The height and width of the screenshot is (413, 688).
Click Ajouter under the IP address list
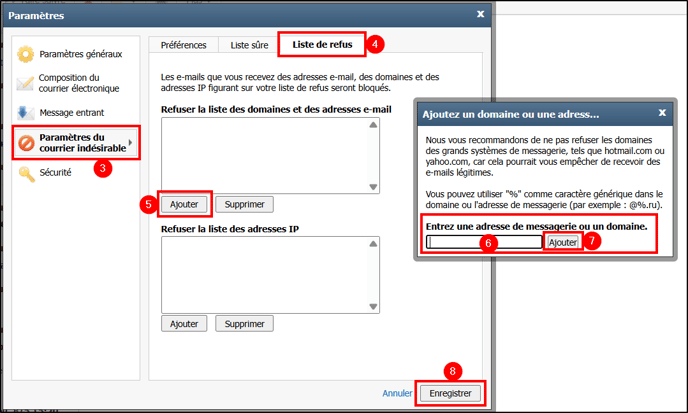184,324
